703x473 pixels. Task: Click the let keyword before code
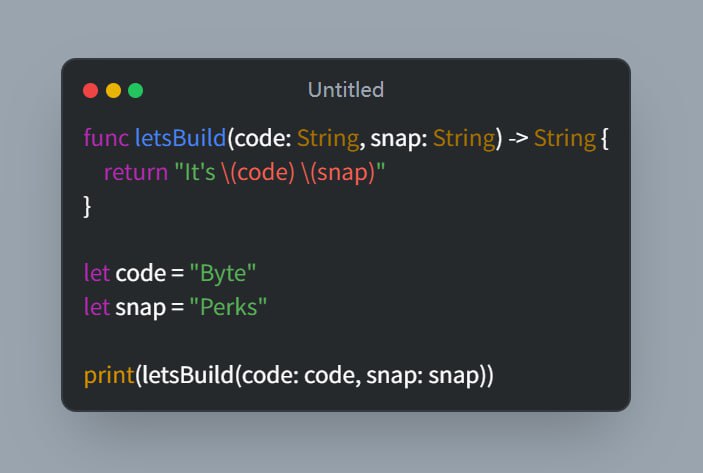click(97, 274)
